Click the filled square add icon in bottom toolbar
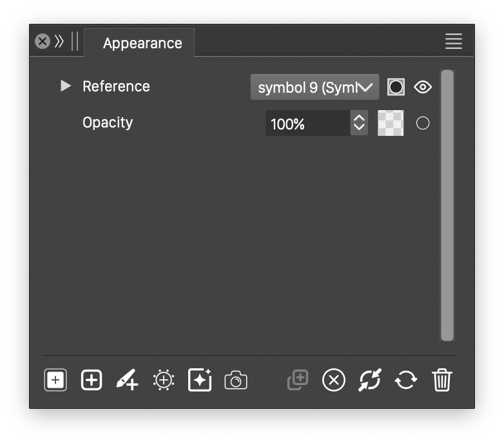This screenshot has width=504, height=443. (x=55, y=381)
